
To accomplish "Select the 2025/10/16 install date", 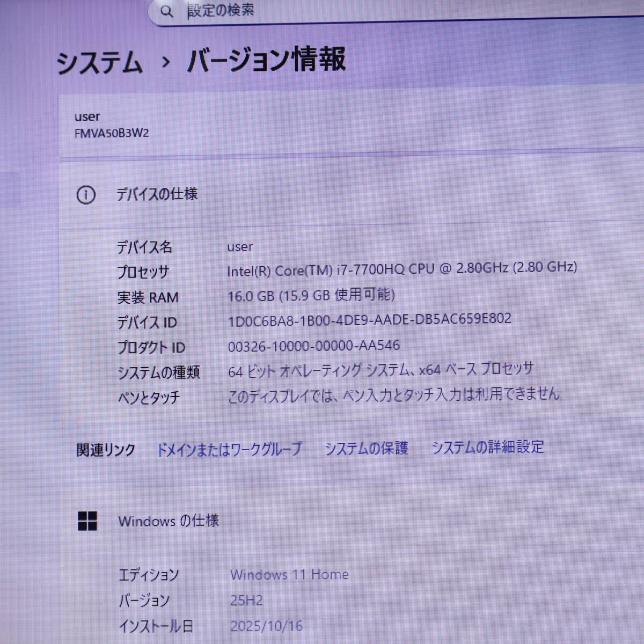I will coord(266,626).
